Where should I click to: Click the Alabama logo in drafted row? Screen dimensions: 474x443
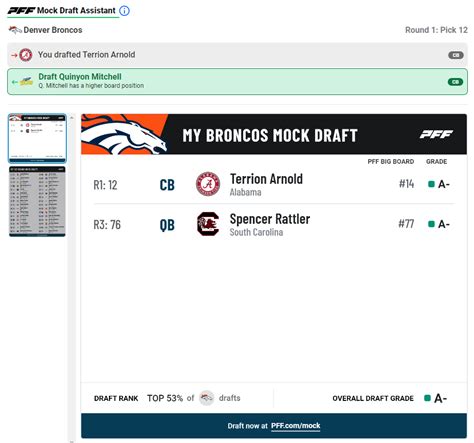[26, 55]
